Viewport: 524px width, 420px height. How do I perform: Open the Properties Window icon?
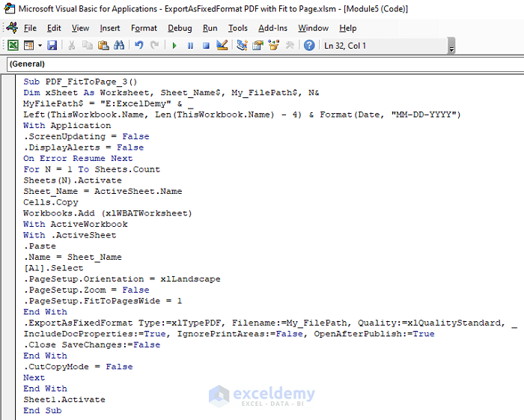pyautogui.click(x=258, y=45)
